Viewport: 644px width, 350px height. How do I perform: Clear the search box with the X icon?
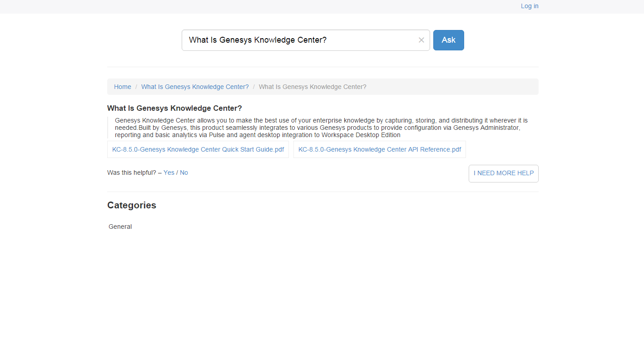[x=421, y=40]
